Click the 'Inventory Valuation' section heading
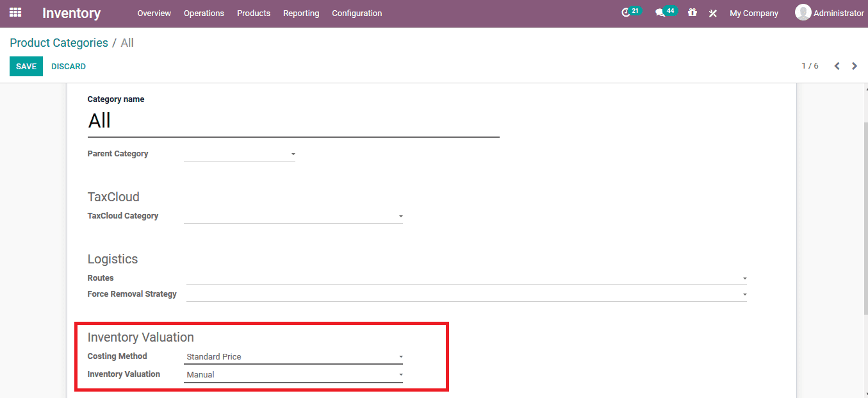Viewport: 868px width, 398px height. (x=141, y=337)
